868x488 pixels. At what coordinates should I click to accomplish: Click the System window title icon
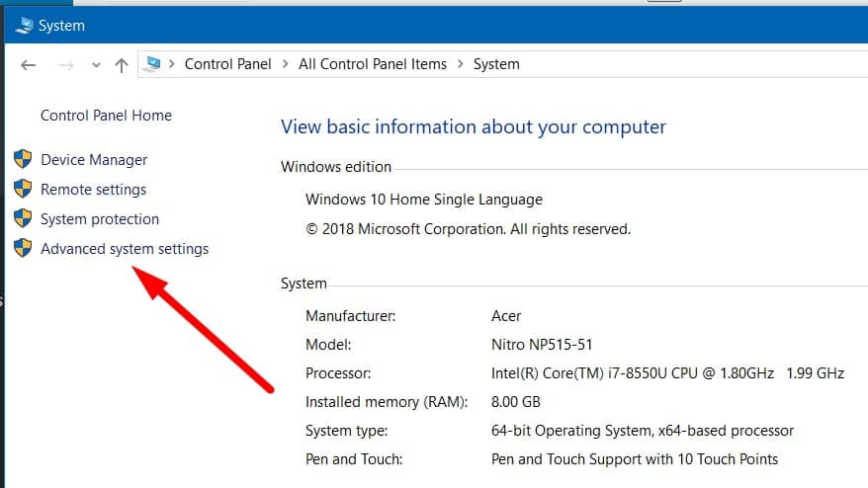click(x=24, y=26)
